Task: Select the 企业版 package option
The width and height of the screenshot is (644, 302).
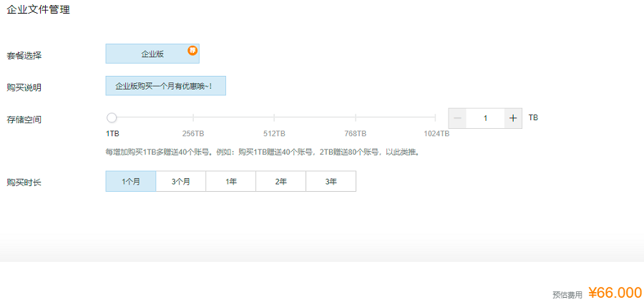Action: pos(152,54)
